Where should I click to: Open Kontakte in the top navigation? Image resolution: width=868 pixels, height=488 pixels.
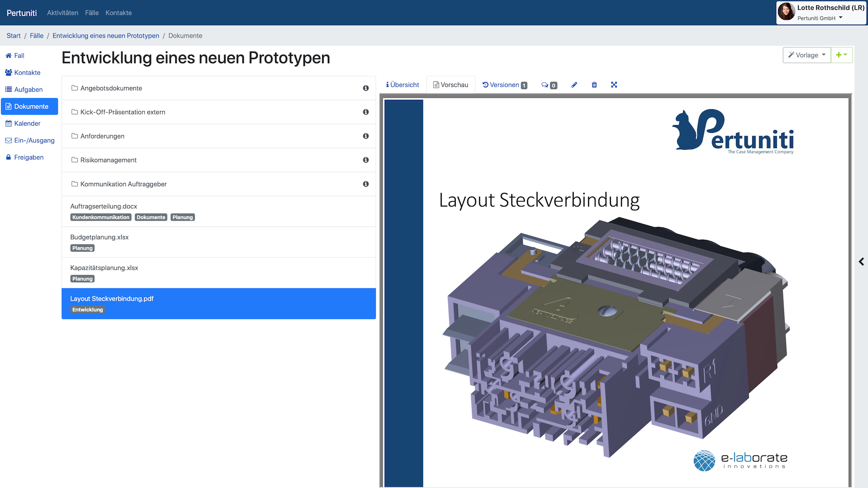point(118,13)
